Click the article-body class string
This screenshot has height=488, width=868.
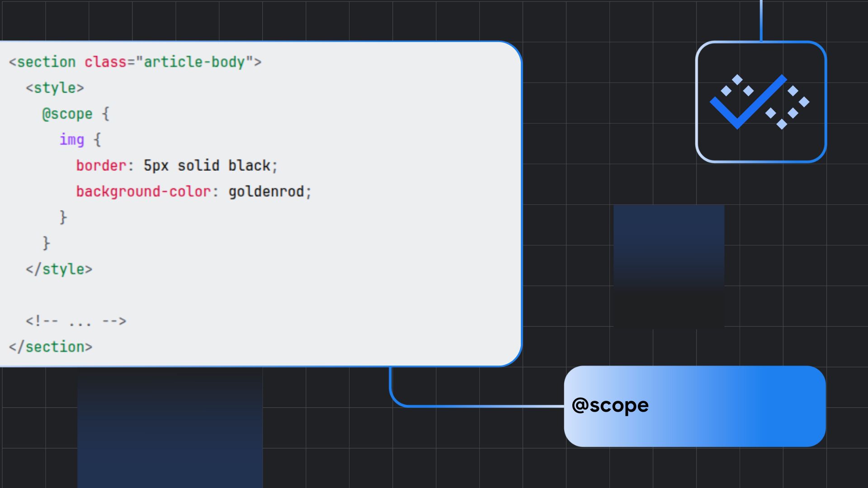click(194, 62)
